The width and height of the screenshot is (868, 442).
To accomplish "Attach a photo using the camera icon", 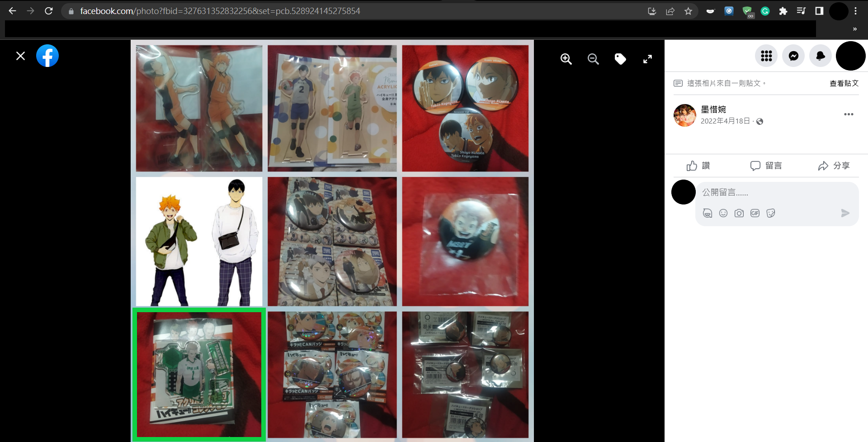I will 739,213.
